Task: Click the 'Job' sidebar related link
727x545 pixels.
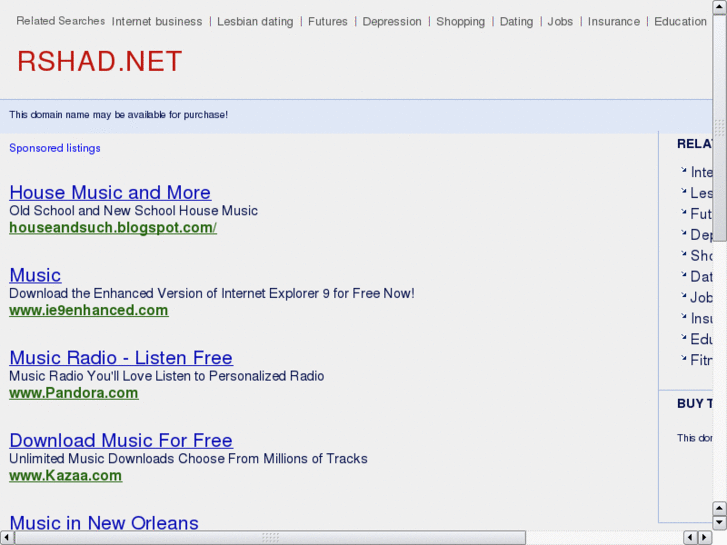Action: pos(701,297)
